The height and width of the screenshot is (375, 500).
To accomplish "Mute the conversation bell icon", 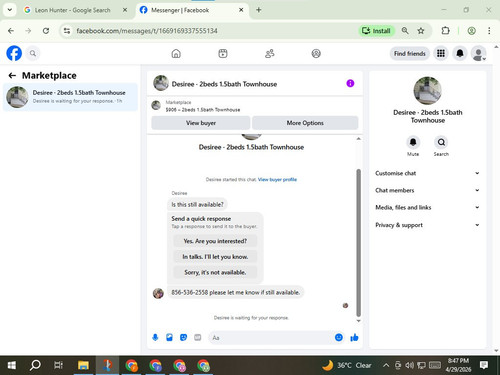I will pos(413,142).
